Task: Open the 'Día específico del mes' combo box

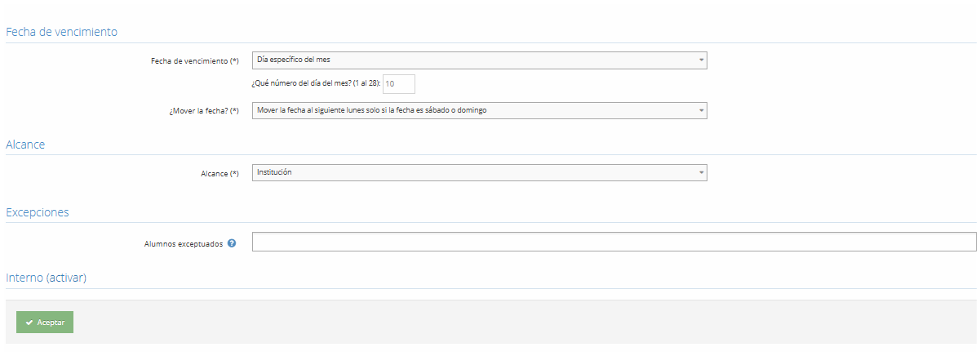Action: pos(479,60)
